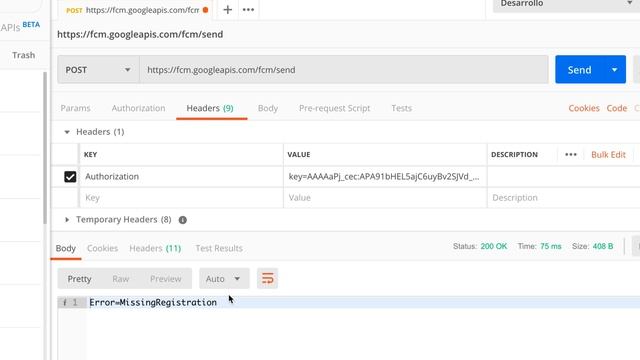This screenshot has width=640, height=360.
Task: Select the response Body tab
Action: click(66, 248)
